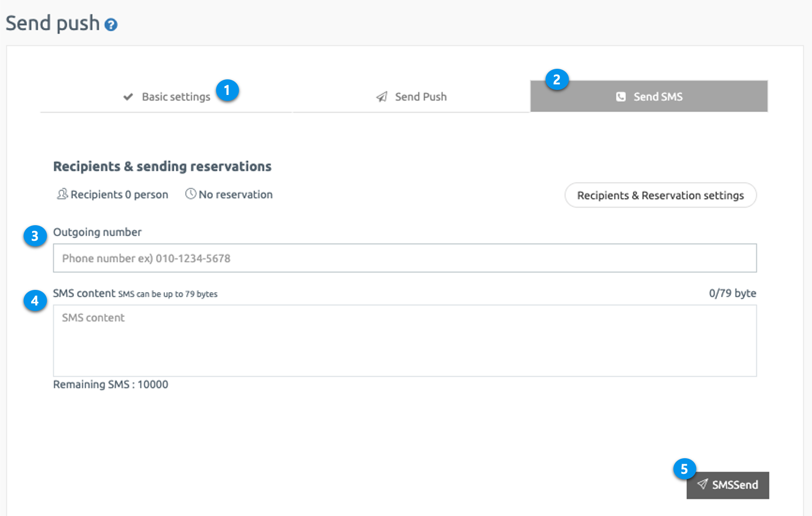Click the paper plane icon on SMSSend
Image resolution: width=812 pixels, height=516 pixels.
coord(702,484)
